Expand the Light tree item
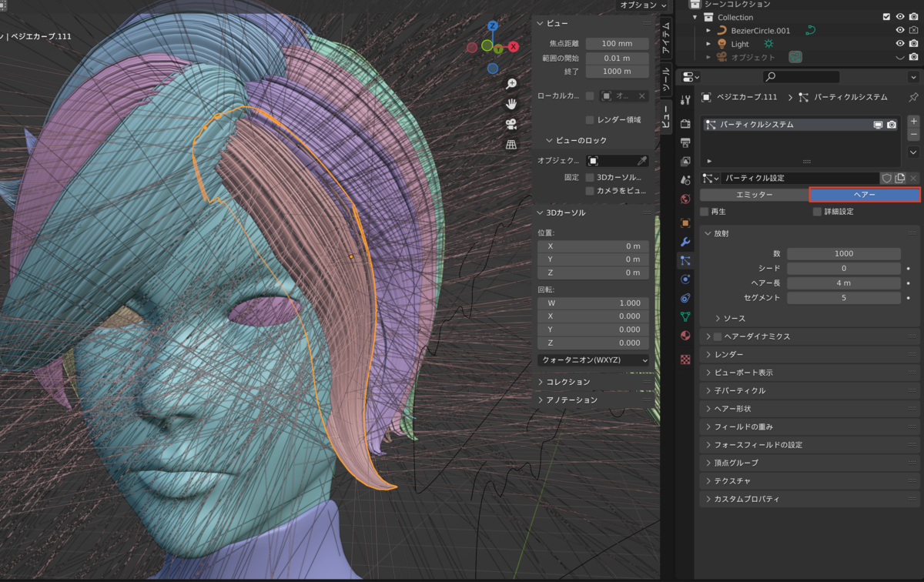The width and height of the screenshot is (924, 582). point(708,44)
